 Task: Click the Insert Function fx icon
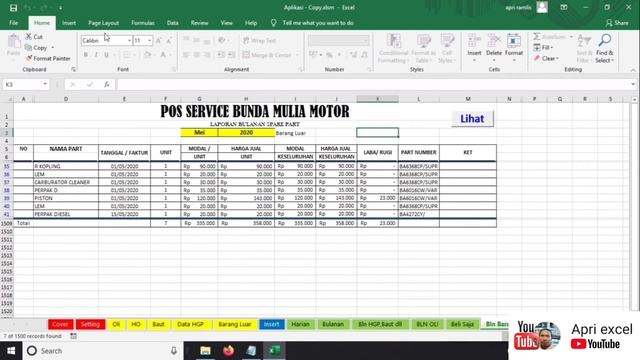click(107, 84)
